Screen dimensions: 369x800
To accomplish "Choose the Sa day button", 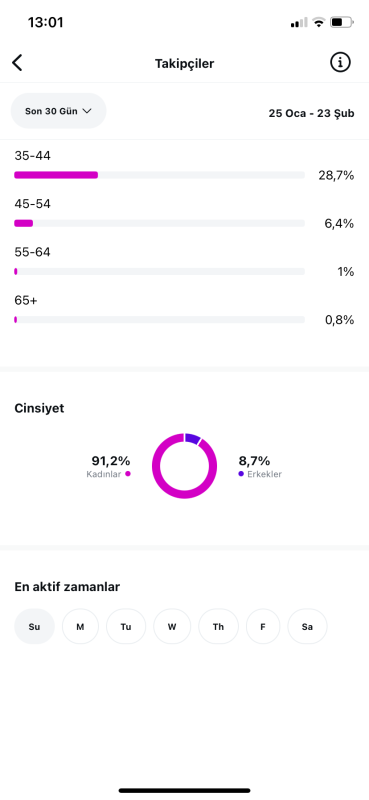I will pyautogui.click(x=307, y=627).
